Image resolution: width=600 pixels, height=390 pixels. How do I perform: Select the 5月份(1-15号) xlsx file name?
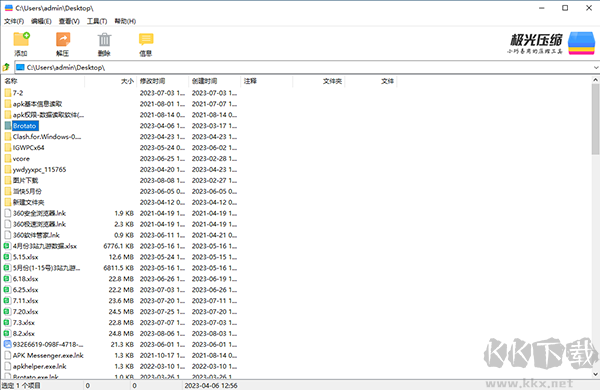click(47, 268)
